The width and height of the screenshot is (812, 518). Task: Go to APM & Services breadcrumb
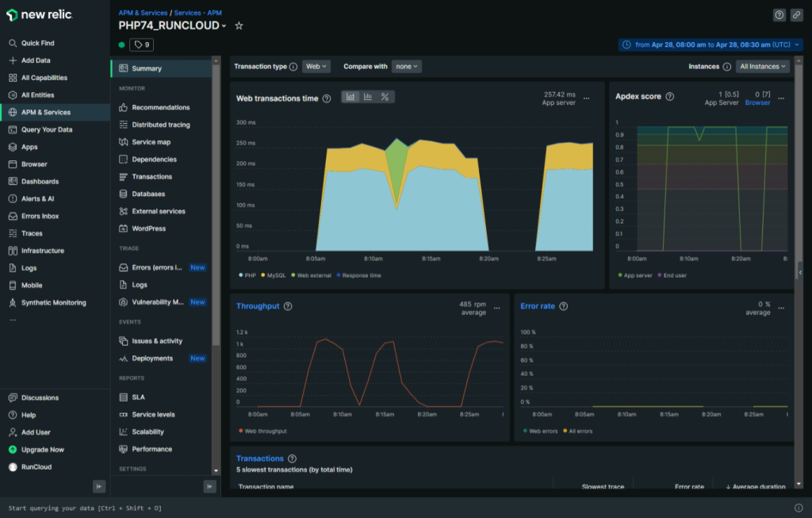click(x=143, y=13)
